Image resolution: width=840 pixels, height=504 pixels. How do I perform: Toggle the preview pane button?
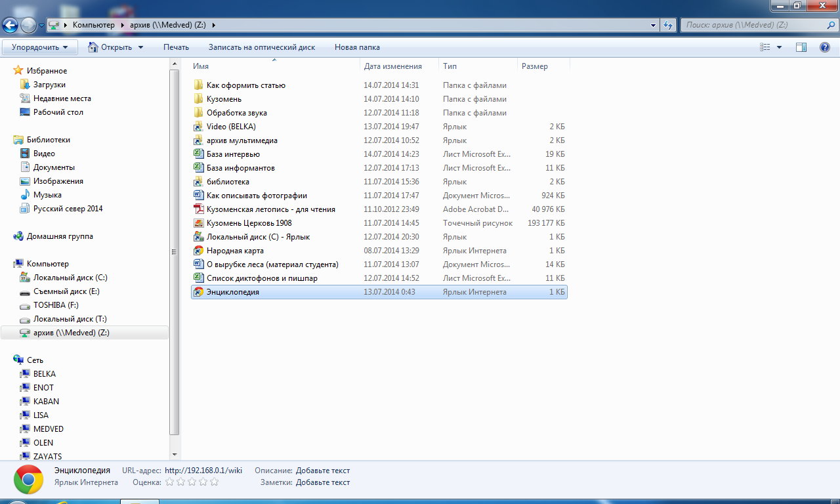click(801, 47)
